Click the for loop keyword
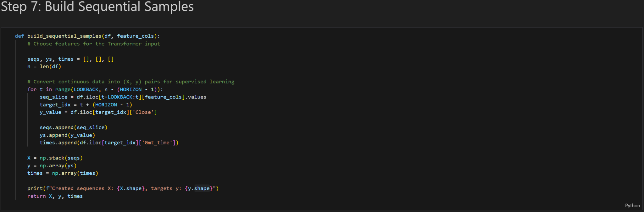This screenshot has width=644, height=212. (32, 90)
